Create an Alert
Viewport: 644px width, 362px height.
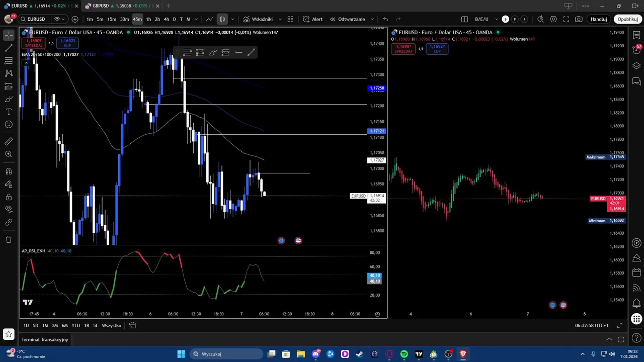(x=312, y=19)
